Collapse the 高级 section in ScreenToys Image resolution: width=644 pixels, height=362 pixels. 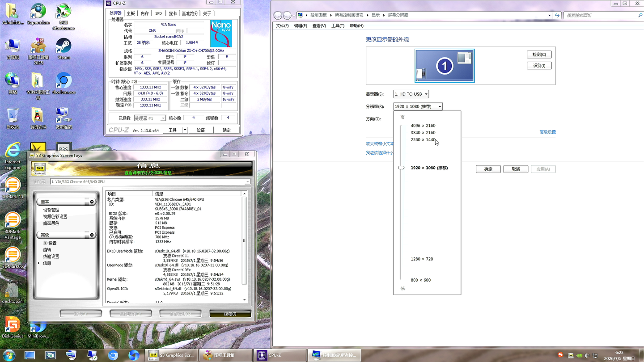[92, 235]
